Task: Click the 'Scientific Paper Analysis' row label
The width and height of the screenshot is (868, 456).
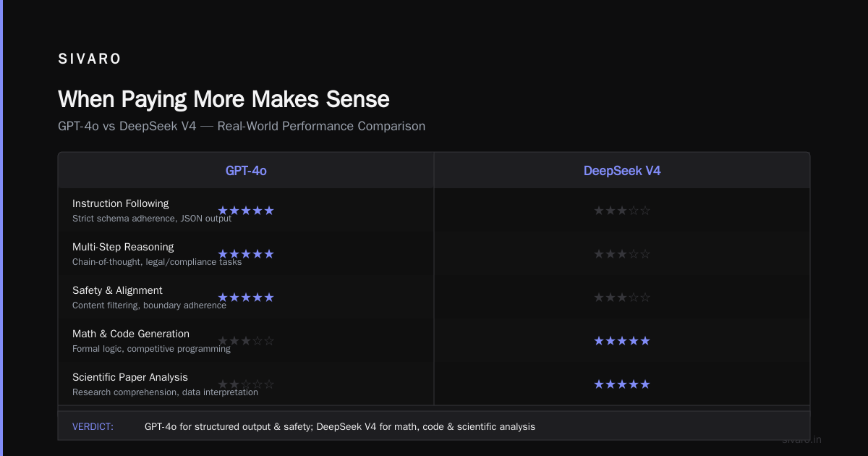Action: tap(130, 377)
